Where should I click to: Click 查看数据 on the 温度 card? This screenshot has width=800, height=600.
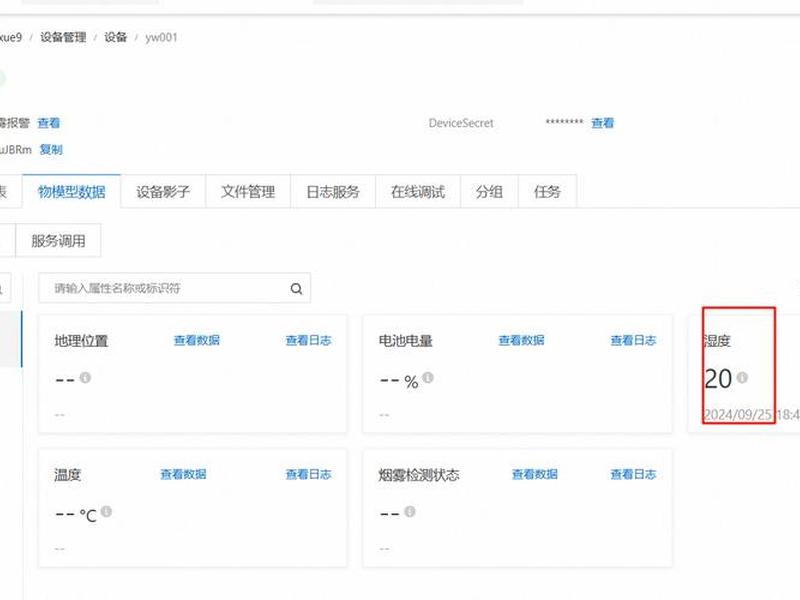(183, 474)
